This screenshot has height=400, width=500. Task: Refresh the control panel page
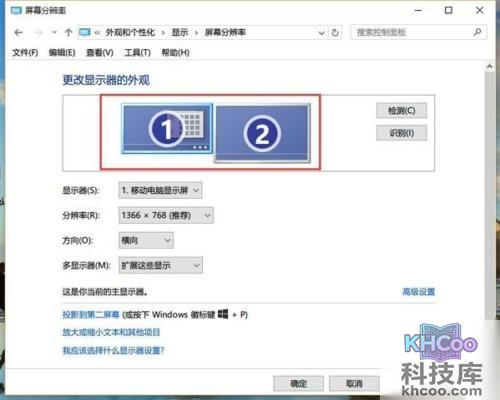tap(335, 33)
